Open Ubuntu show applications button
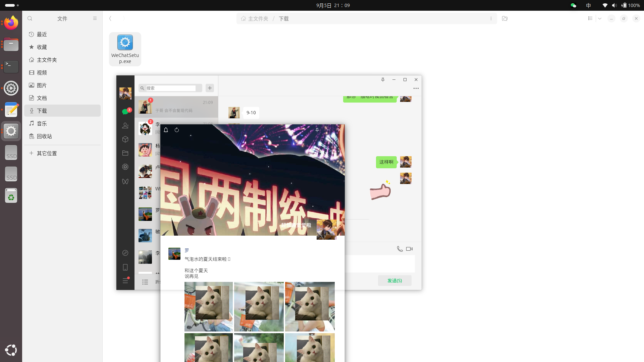This screenshot has height=362, width=644. (11, 350)
